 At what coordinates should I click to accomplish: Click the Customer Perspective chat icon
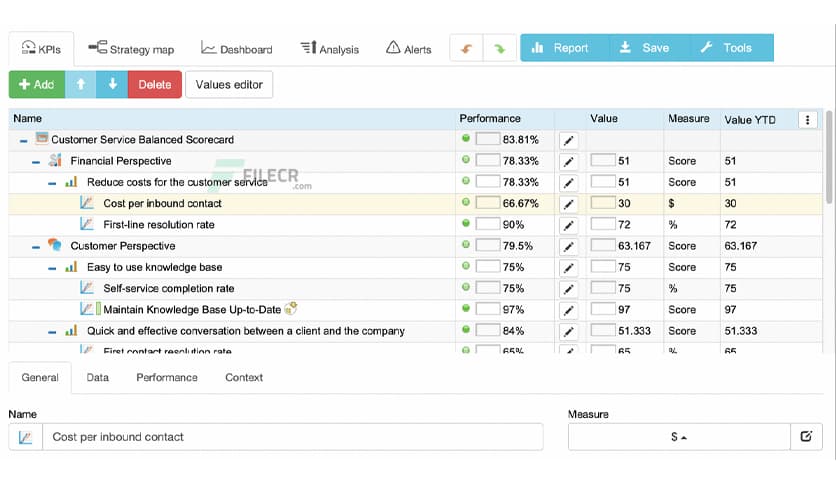(x=54, y=244)
